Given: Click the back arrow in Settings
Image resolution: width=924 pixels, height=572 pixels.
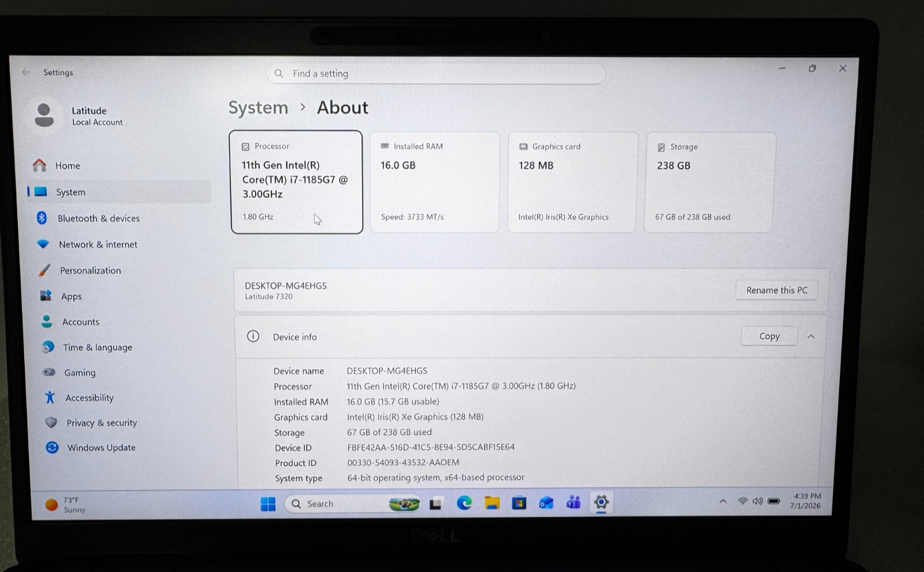Looking at the screenshot, I should tap(26, 72).
